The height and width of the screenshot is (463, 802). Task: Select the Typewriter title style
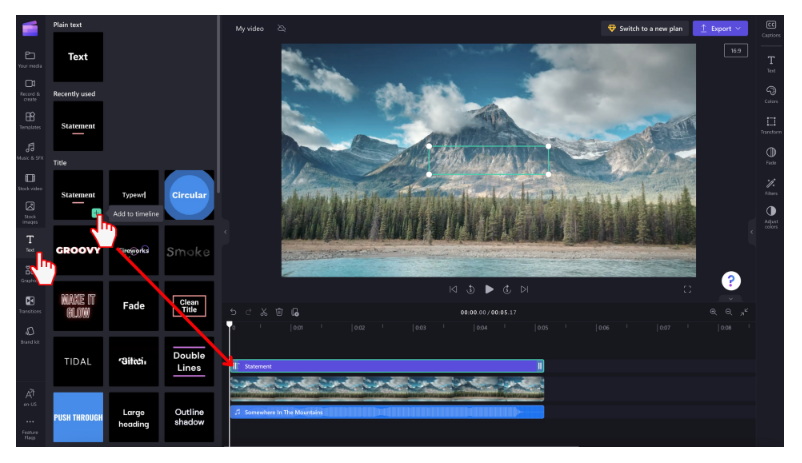click(x=133, y=195)
